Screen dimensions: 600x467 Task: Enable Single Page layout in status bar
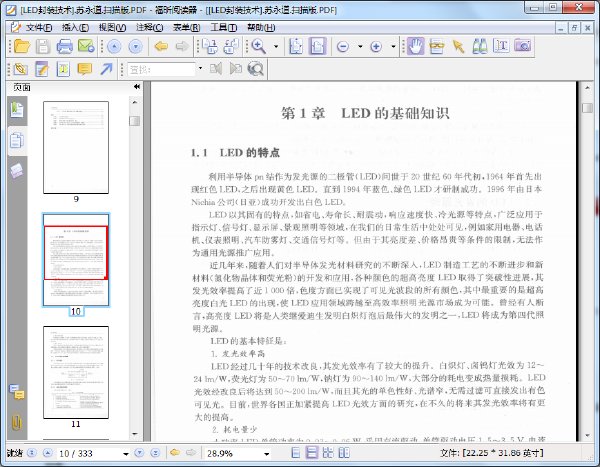(296, 453)
